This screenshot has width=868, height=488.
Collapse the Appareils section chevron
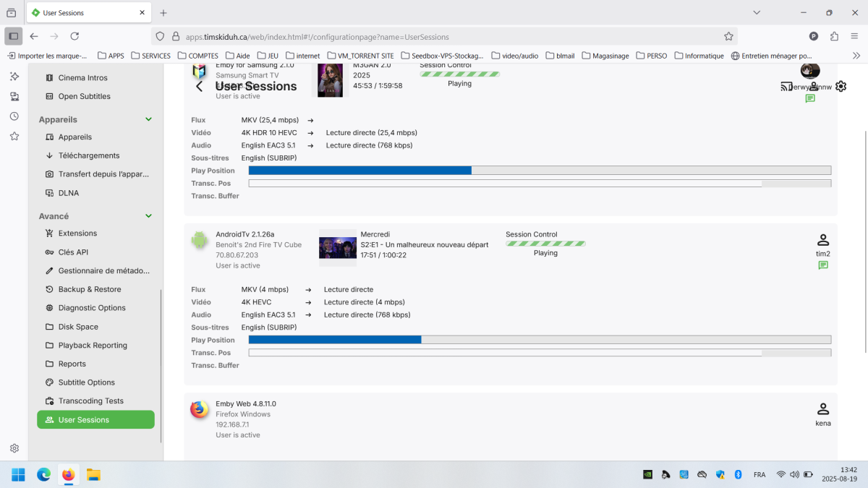coord(149,119)
